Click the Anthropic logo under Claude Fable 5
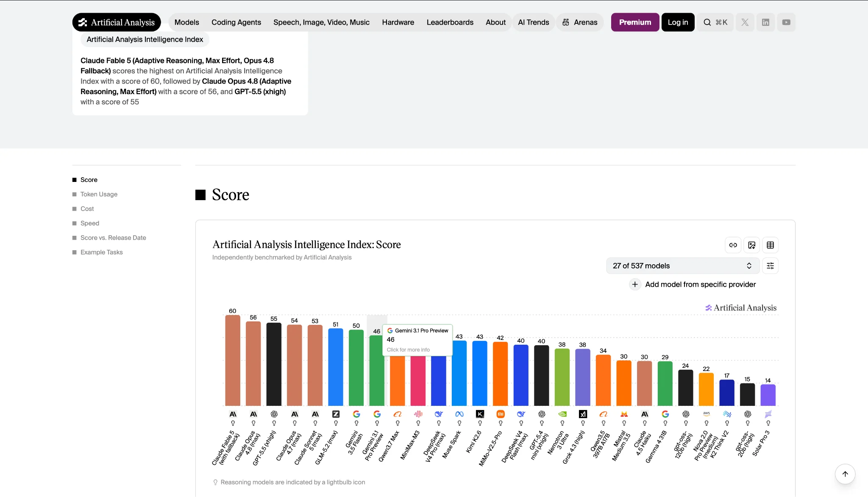 click(233, 414)
